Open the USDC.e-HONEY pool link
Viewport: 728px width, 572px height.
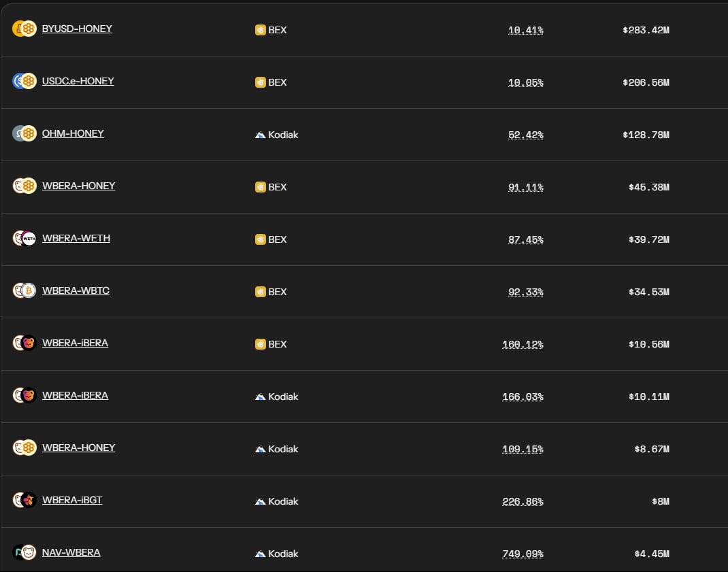78,81
